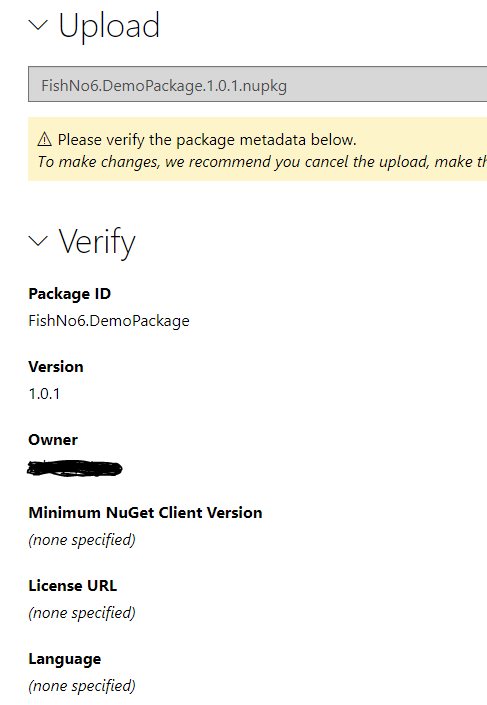Screen dimensions: 487x705
Task: Collapse the Upload section chevron
Action: coord(38,25)
